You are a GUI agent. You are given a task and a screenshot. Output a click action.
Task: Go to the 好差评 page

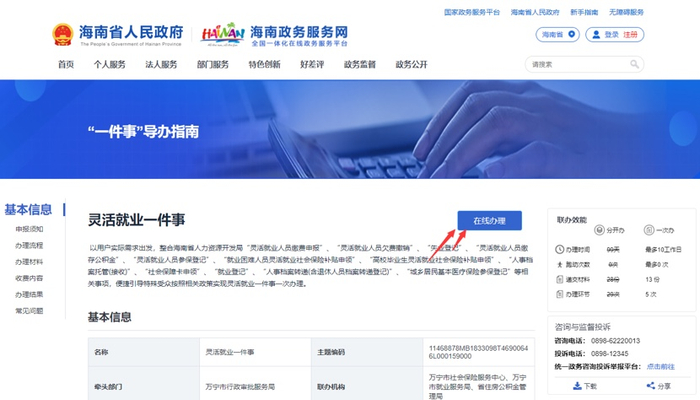pyautogui.click(x=312, y=65)
